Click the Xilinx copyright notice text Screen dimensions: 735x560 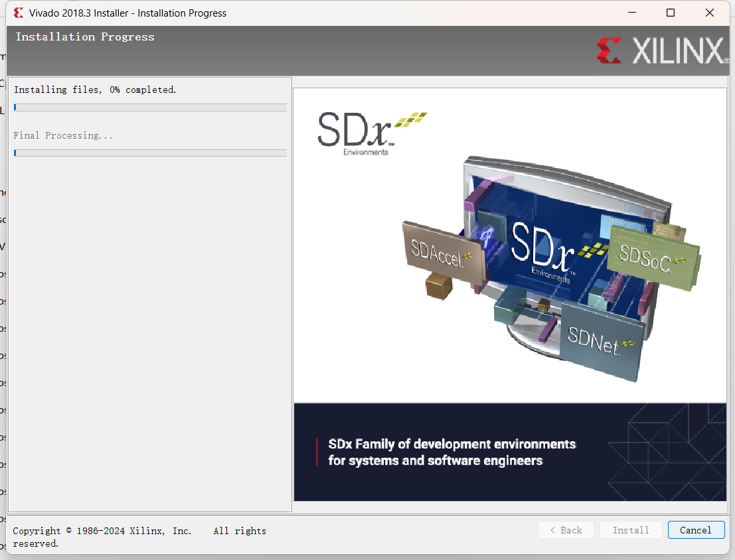(x=139, y=537)
